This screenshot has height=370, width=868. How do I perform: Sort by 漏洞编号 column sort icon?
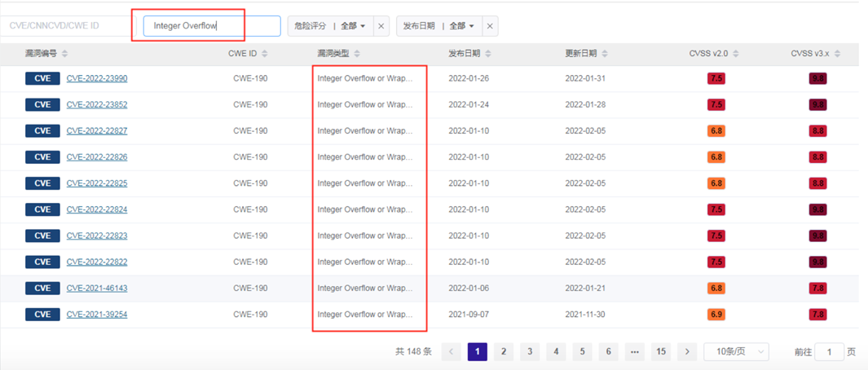65,54
